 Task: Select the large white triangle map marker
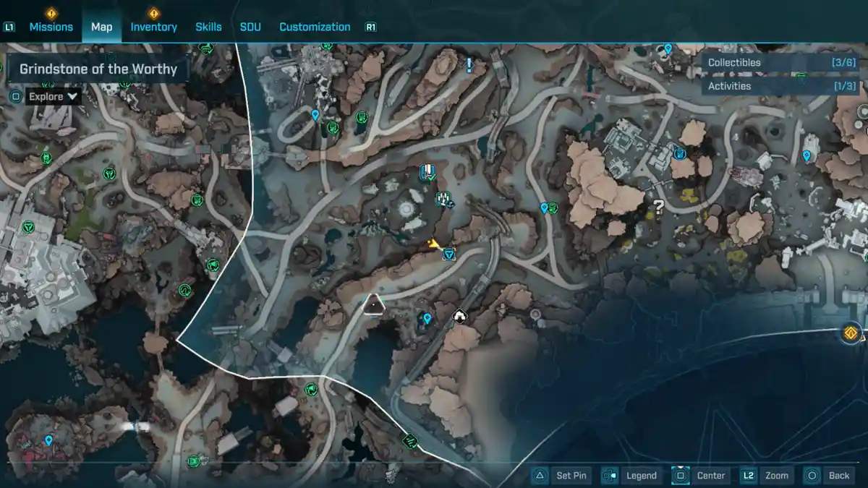[373, 304]
